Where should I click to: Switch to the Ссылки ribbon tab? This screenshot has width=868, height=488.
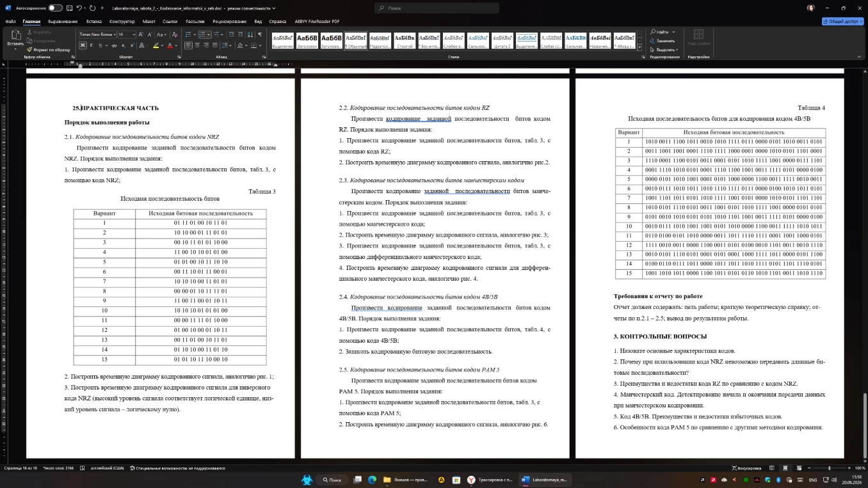point(170,21)
